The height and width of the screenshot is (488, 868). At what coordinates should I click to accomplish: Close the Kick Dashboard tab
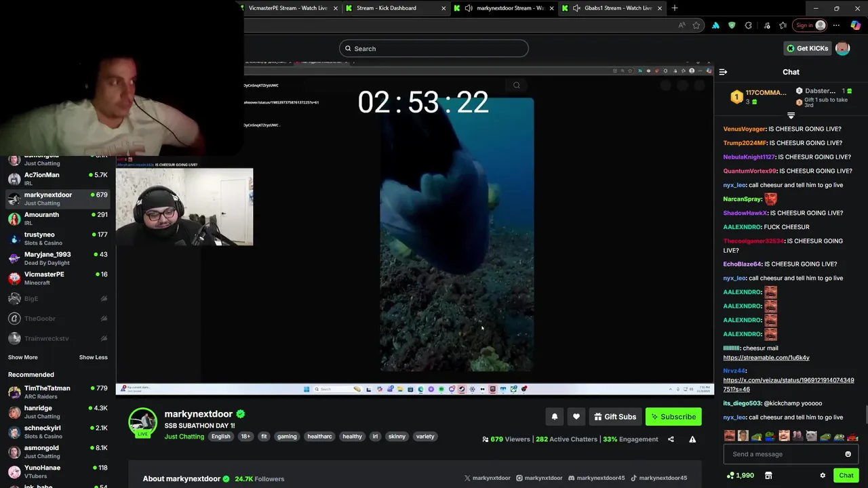tap(443, 8)
